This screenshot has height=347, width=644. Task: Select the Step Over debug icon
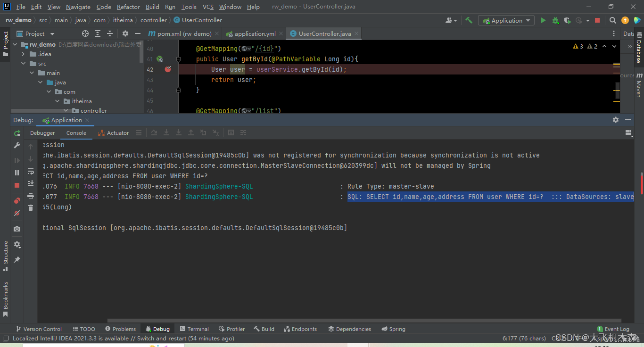[x=154, y=132]
